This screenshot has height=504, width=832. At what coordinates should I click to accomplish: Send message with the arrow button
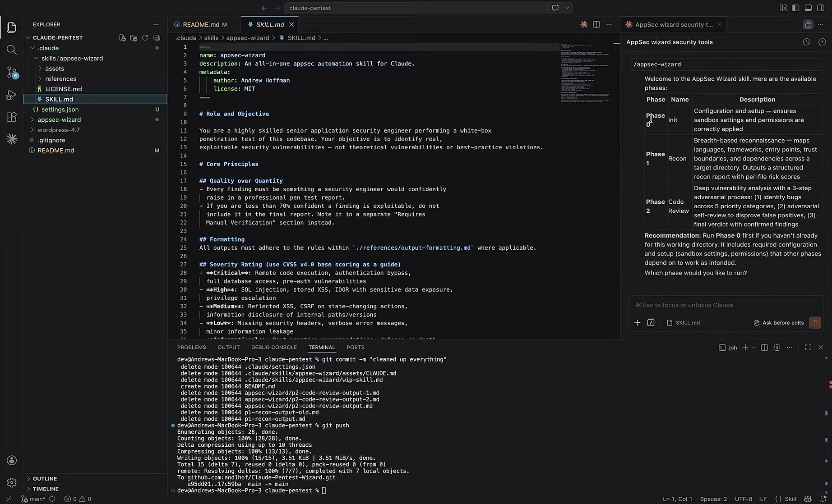(x=815, y=323)
